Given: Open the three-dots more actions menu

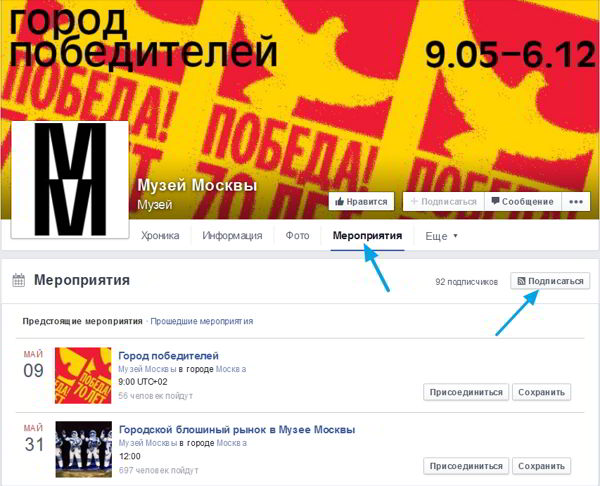Looking at the screenshot, I should pos(576,201).
